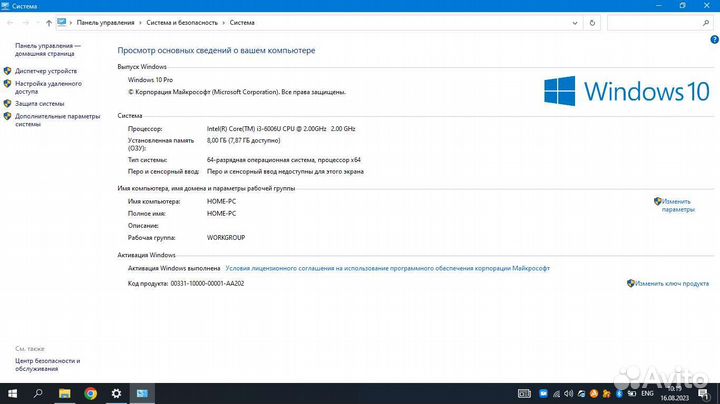720x404 pixels.
Task: Click the orange round tray icon
Action: click(594, 394)
